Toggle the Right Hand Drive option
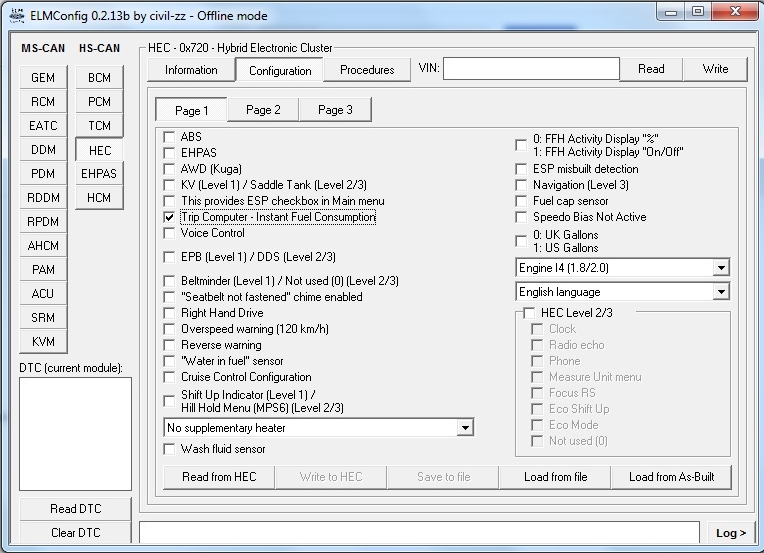This screenshot has width=764, height=553. pos(170,313)
